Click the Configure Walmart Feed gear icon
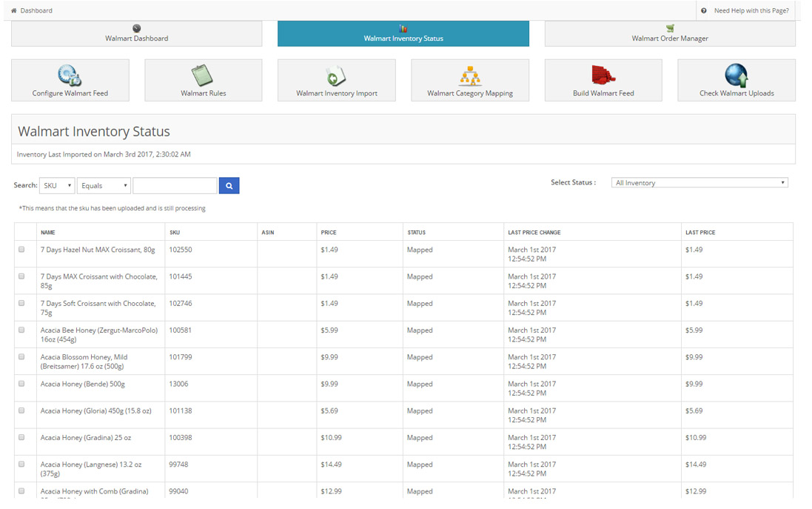Screen dimensions: 812x509 (x=70, y=76)
